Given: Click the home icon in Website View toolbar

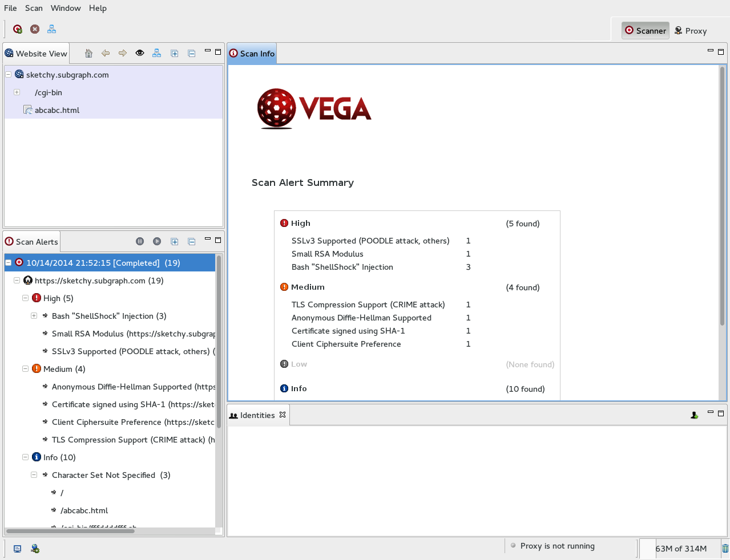Looking at the screenshot, I should [88, 53].
